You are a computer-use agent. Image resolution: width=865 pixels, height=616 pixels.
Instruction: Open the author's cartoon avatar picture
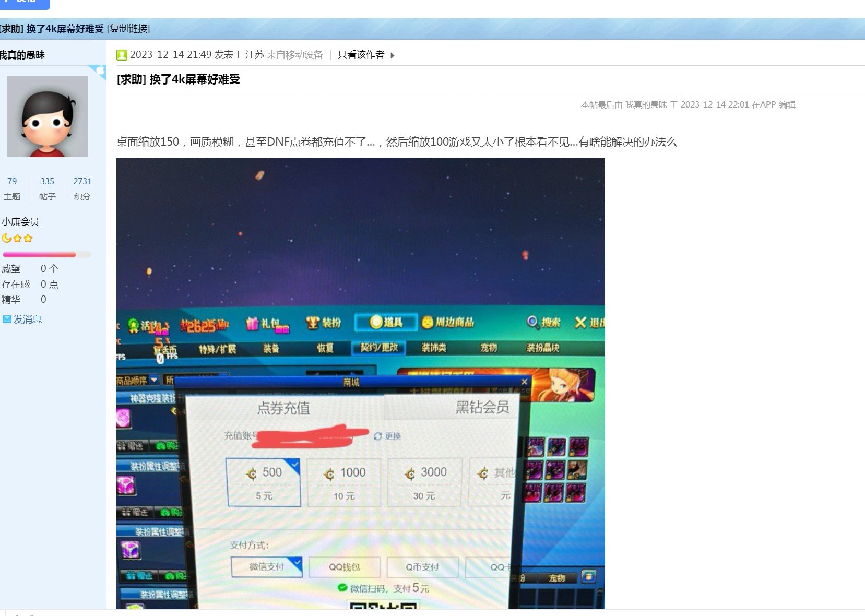click(x=48, y=116)
